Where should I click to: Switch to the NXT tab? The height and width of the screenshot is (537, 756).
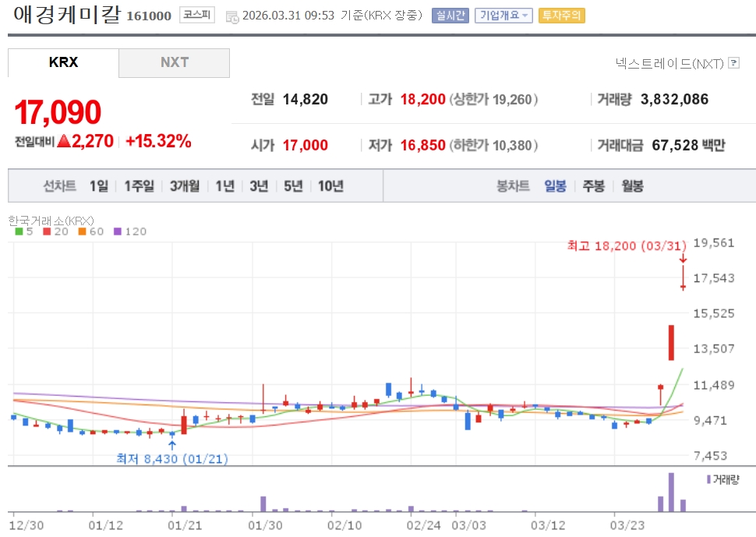click(x=174, y=62)
